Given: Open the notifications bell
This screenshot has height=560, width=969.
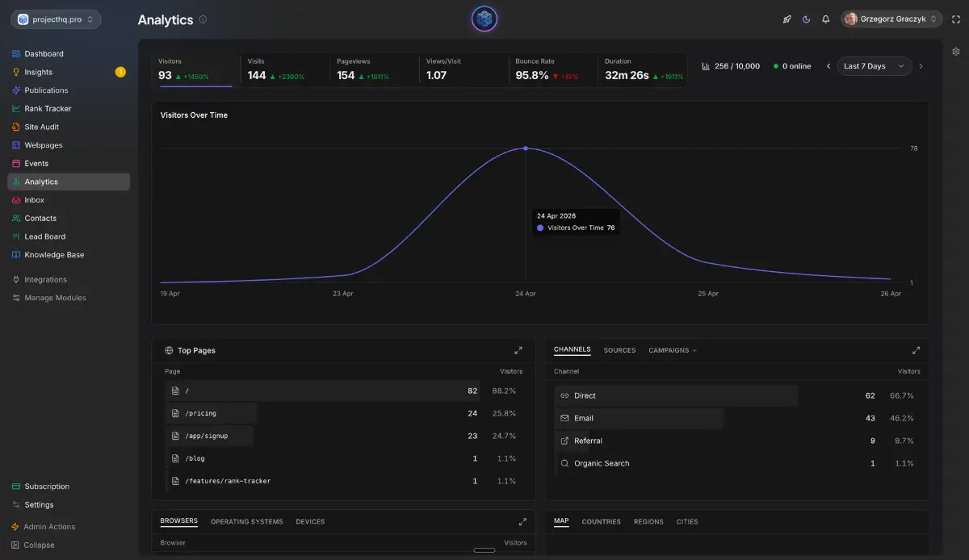Looking at the screenshot, I should [825, 19].
